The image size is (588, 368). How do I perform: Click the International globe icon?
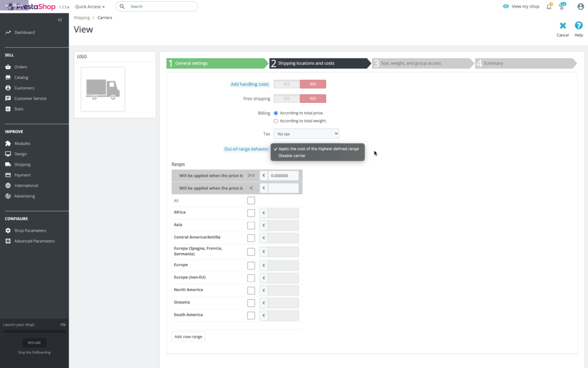(x=8, y=186)
